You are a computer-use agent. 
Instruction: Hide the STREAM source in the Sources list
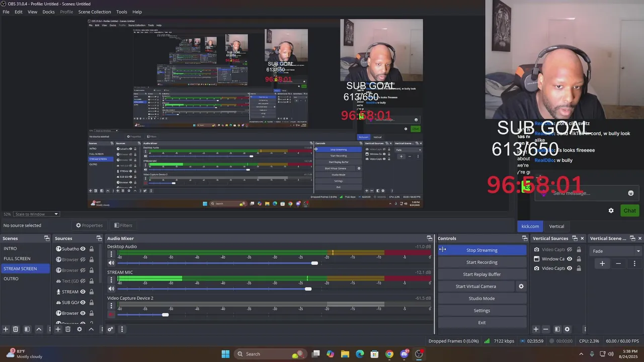83,292
